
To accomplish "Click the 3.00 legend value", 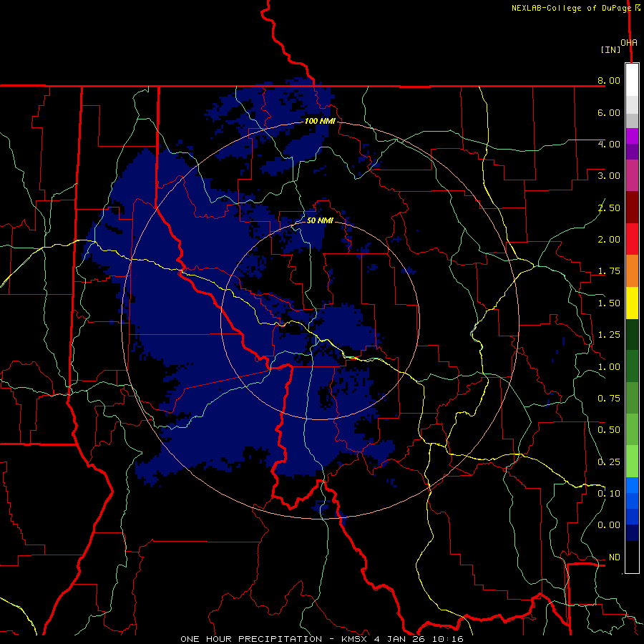I will (609, 176).
